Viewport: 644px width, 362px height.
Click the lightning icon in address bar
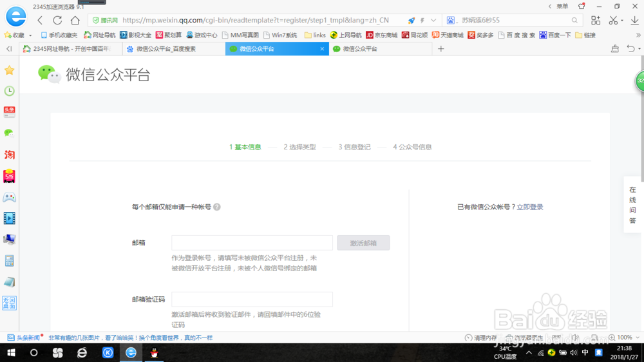[422, 20]
